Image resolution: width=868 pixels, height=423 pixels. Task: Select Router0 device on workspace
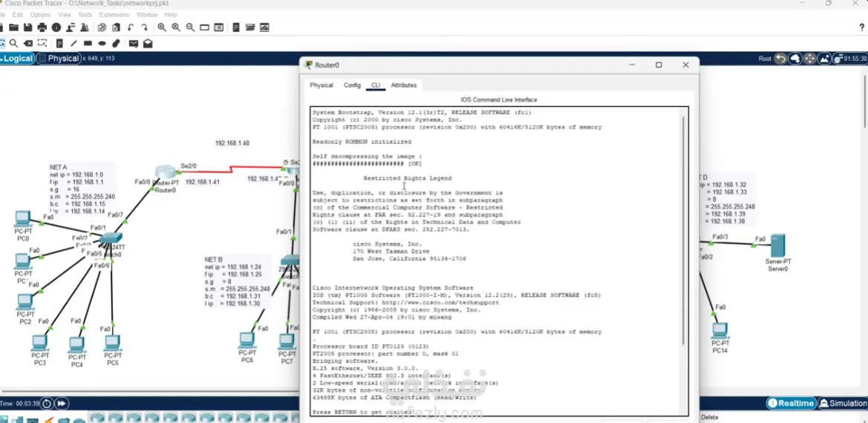(164, 173)
